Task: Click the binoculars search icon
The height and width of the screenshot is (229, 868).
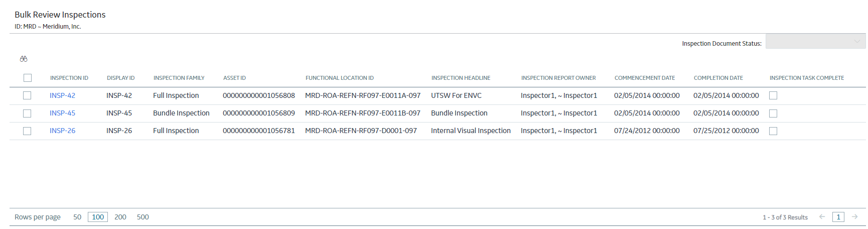Action: (24, 59)
